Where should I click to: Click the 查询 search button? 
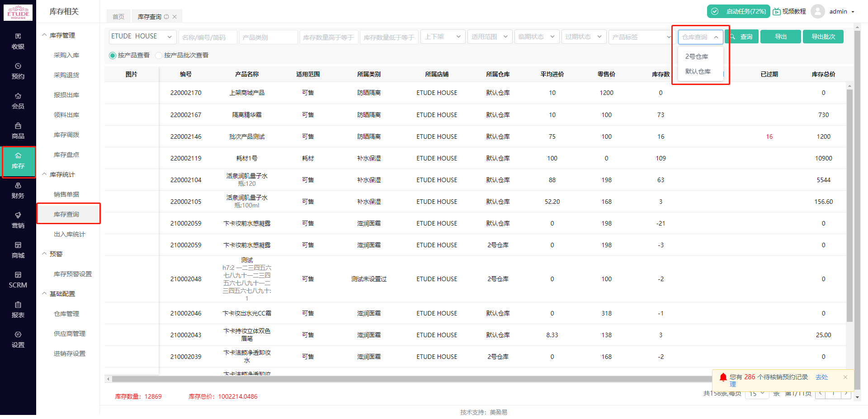click(742, 37)
